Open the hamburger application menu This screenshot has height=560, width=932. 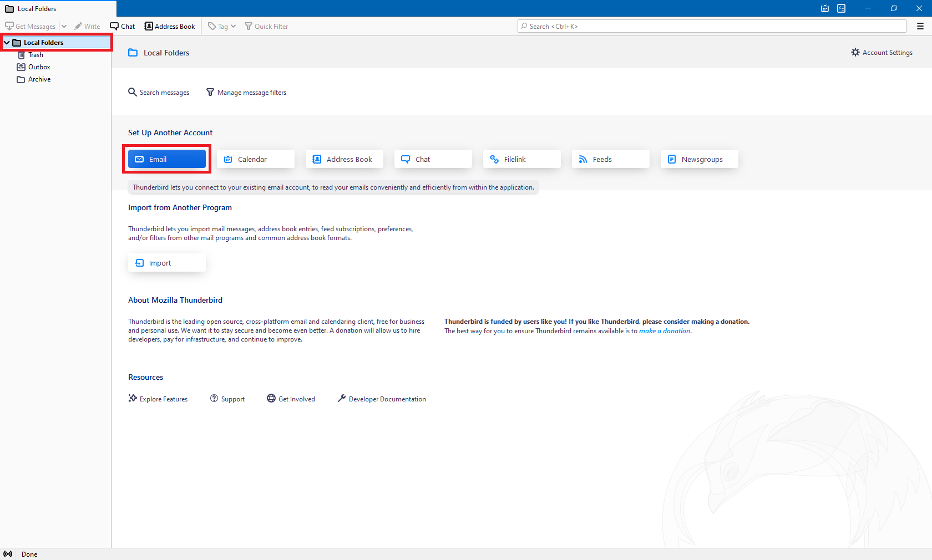click(x=920, y=26)
